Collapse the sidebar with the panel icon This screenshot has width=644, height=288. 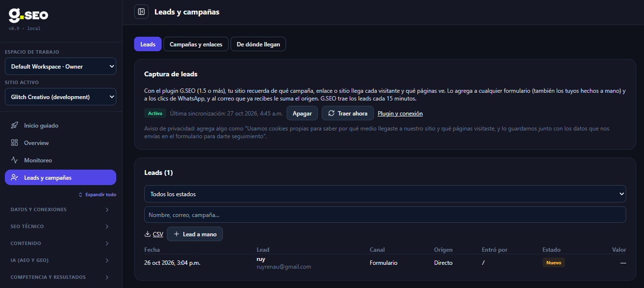click(x=141, y=12)
